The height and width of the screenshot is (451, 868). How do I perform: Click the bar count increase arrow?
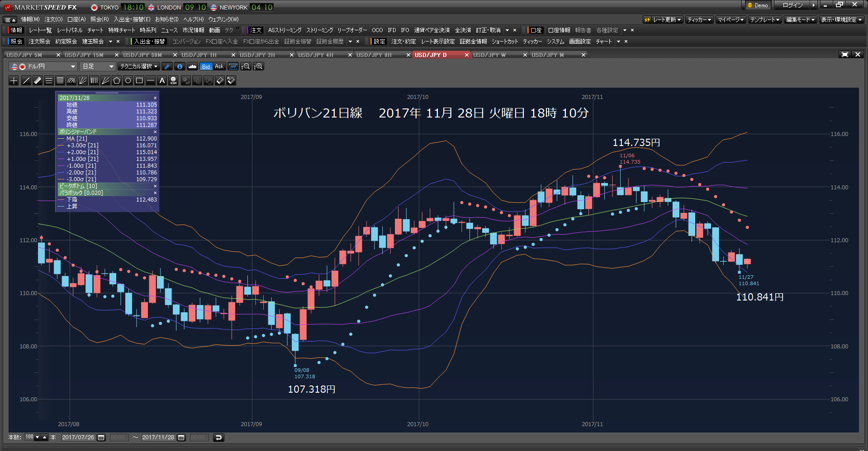(44, 437)
